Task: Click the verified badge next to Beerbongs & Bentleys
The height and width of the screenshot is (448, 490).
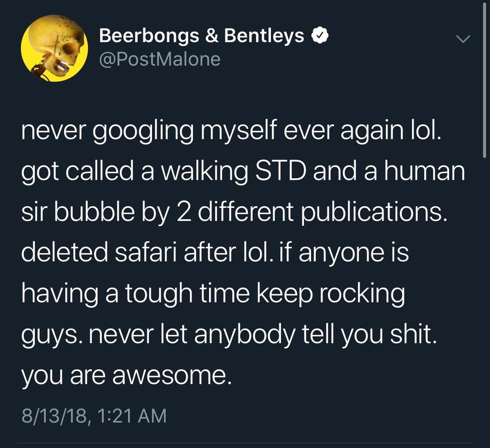Action: (x=320, y=36)
